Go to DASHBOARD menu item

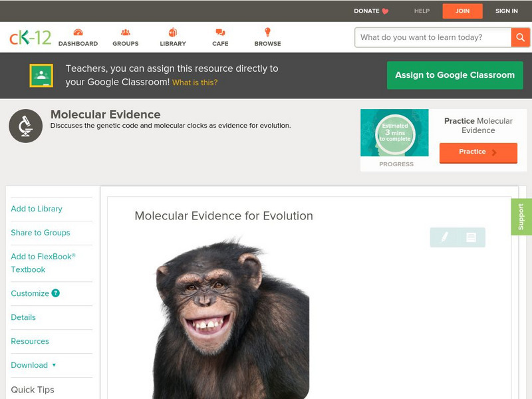click(78, 44)
